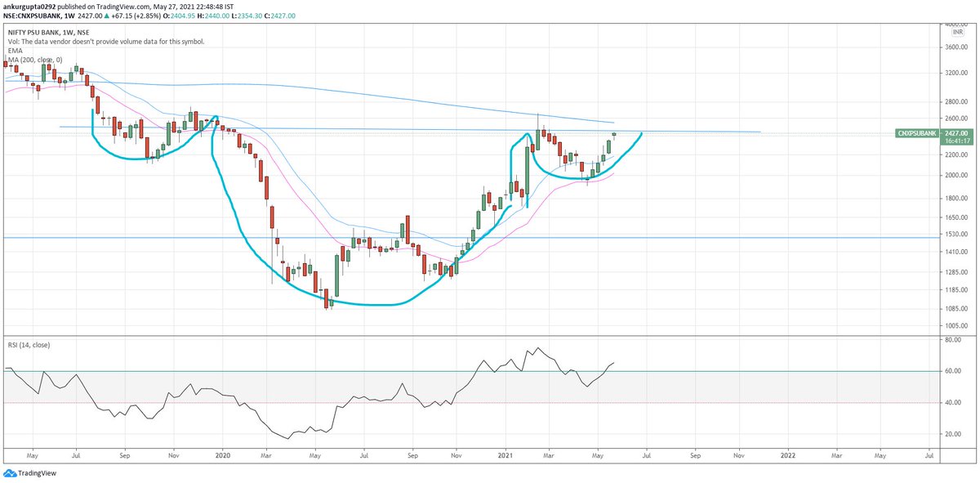Click the 2600.00 price axis label

click(956, 119)
